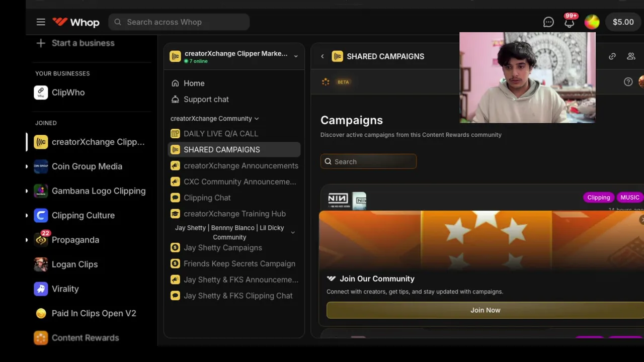This screenshot has width=644, height=362.
Task: Click the NIN campaign thumbnail
Action: click(x=347, y=200)
